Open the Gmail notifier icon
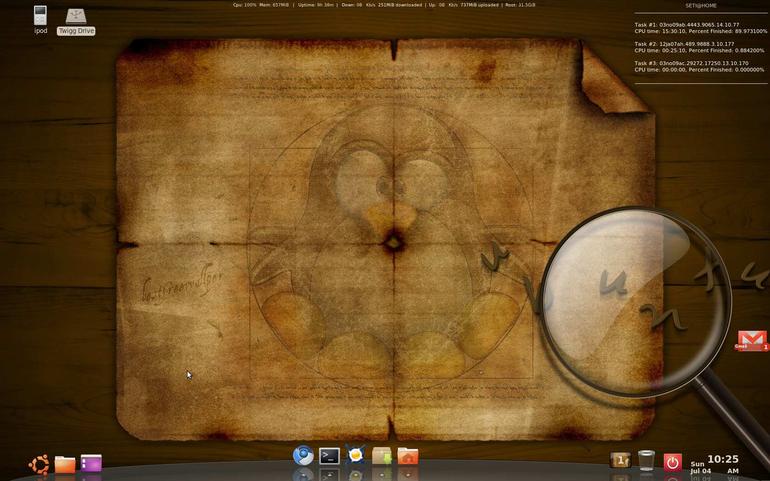 [752, 340]
